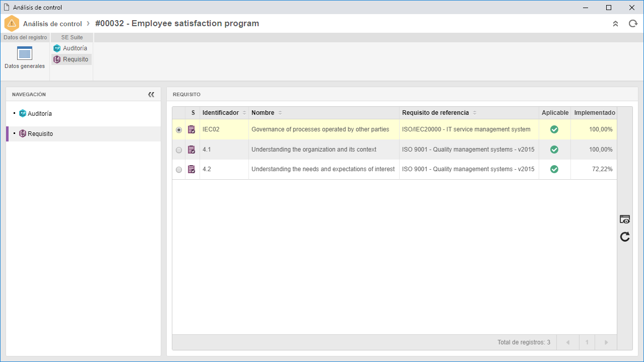This screenshot has width=644, height=362.
Task: Select the radio button for requirement 4.1
Action: tap(179, 150)
